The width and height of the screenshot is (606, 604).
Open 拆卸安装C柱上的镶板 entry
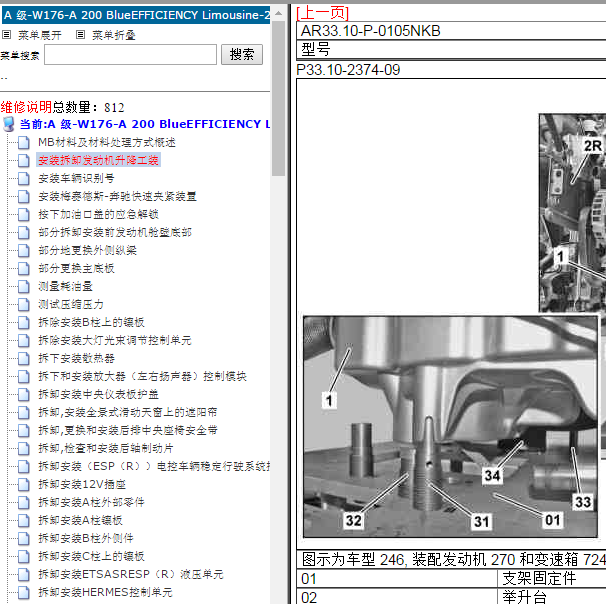point(91,556)
